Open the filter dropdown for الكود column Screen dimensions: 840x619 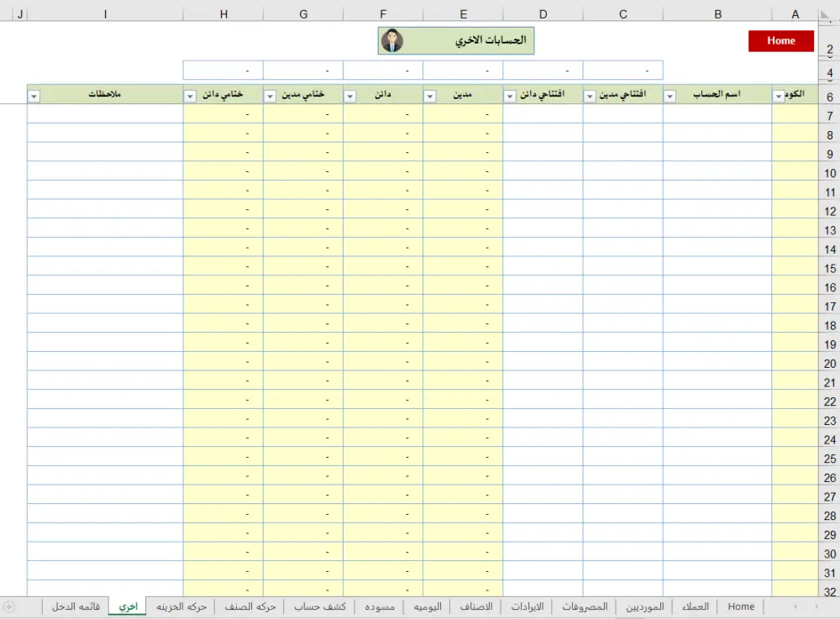(x=779, y=97)
